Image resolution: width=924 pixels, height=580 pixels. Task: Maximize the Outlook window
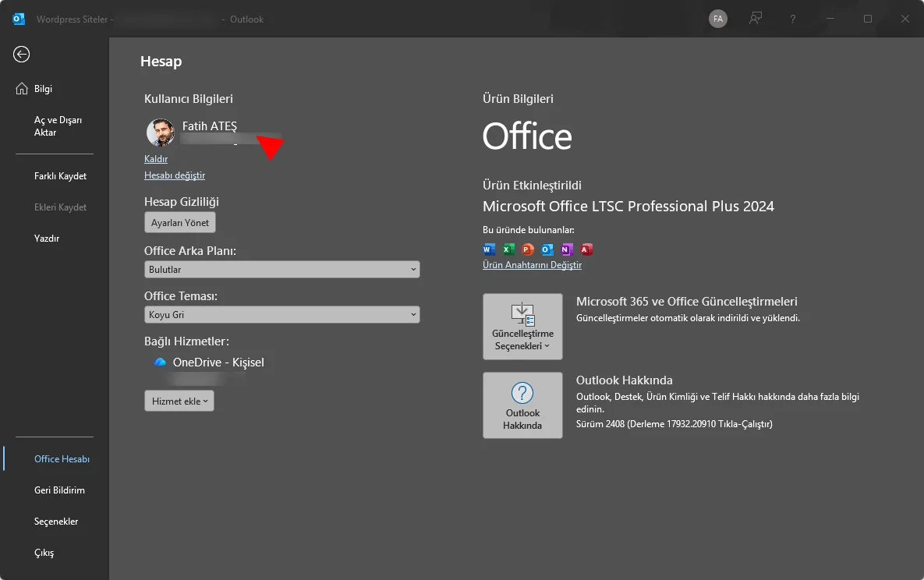pos(867,19)
